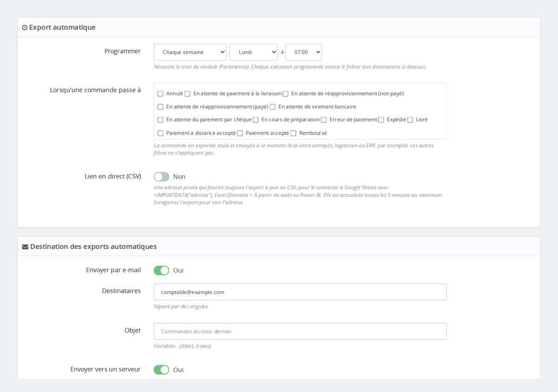
Task: Enable the Lien en direct (CSV) switch
Action: click(161, 177)
